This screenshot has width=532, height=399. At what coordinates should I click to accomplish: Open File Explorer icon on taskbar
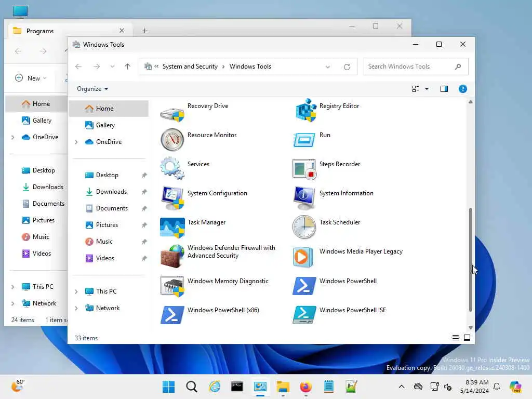[x=283, y=387]
